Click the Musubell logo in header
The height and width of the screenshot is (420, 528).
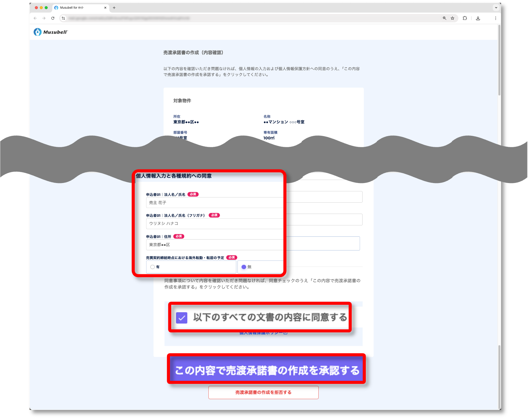coord(51,32)
